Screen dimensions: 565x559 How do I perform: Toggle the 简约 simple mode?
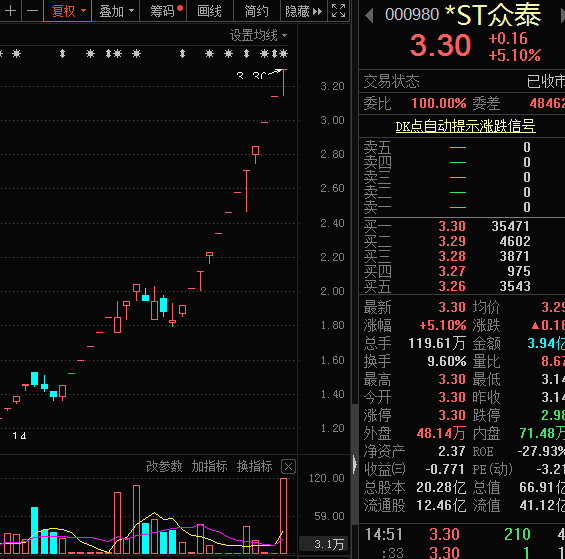tap(257, 11)
